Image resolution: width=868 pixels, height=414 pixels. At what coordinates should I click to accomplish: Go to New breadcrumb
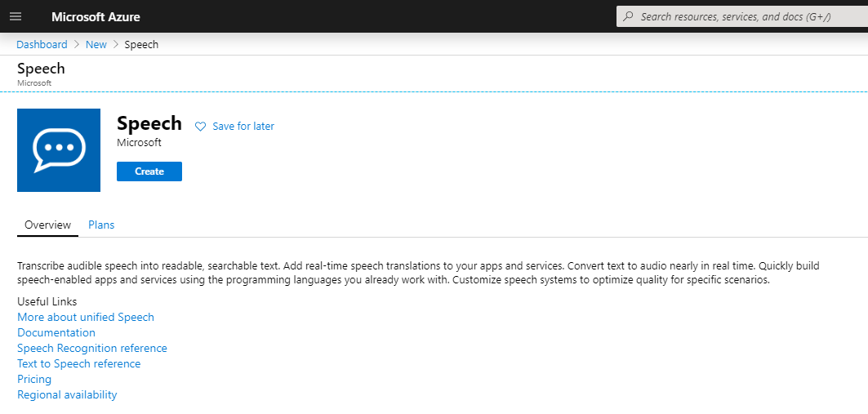click(96, 45)
